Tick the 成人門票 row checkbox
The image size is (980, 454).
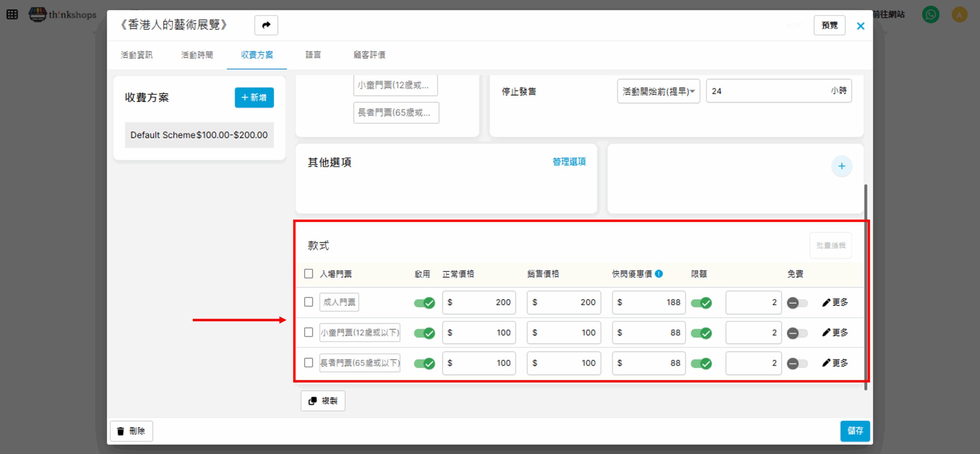tap(309, 302)
